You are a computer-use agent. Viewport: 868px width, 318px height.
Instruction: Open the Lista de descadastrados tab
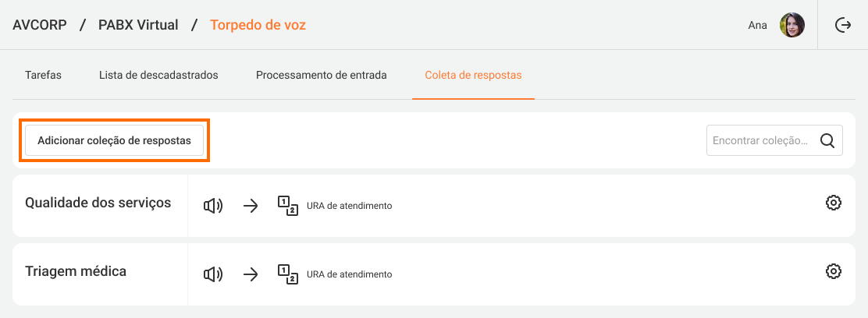tap(158, 76)
